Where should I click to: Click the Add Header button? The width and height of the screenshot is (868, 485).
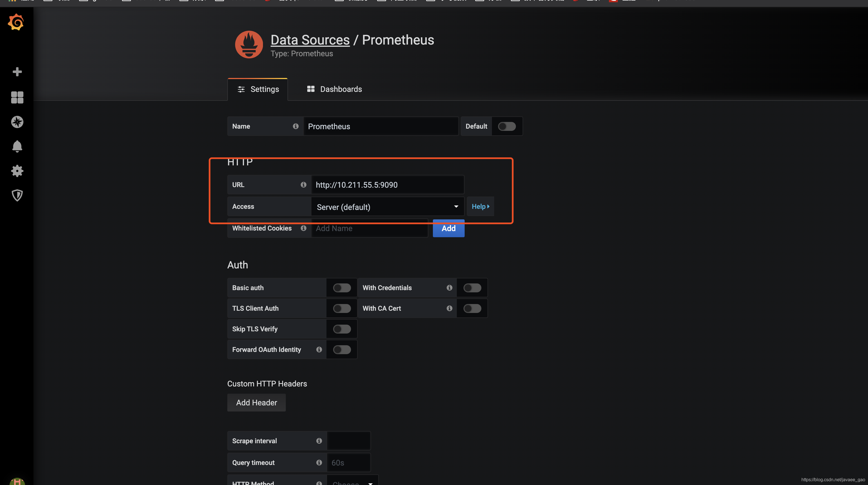click(257, 403)
